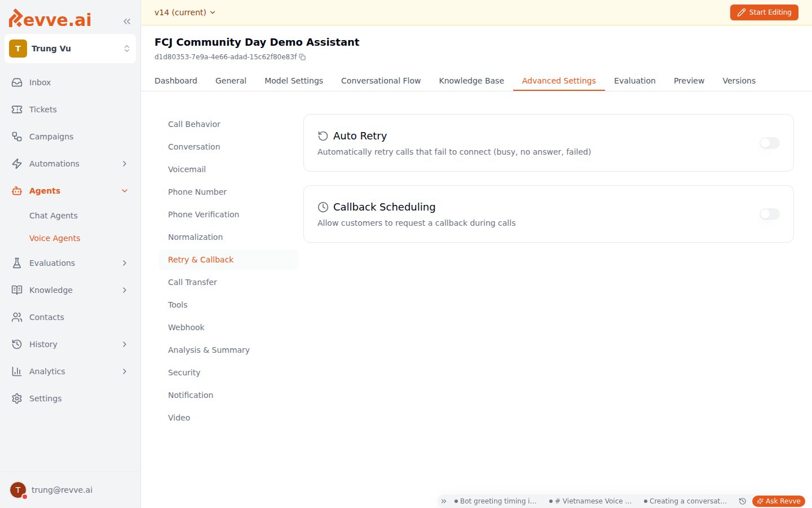812x508 pixels.
Task: Select Retry & Callback settings section
Action: click(x=229, y=260)
